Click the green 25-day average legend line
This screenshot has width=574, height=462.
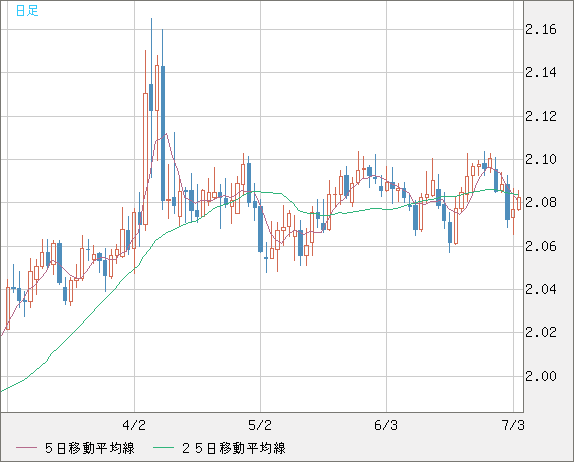[x=163, y=448]
